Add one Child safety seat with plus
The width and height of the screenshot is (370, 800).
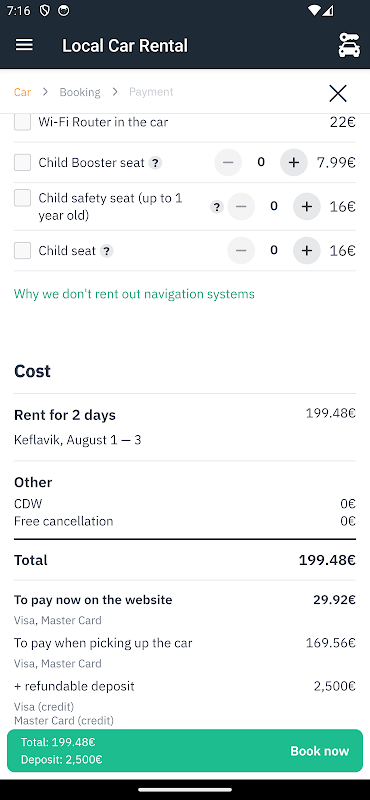click(306, 206)
